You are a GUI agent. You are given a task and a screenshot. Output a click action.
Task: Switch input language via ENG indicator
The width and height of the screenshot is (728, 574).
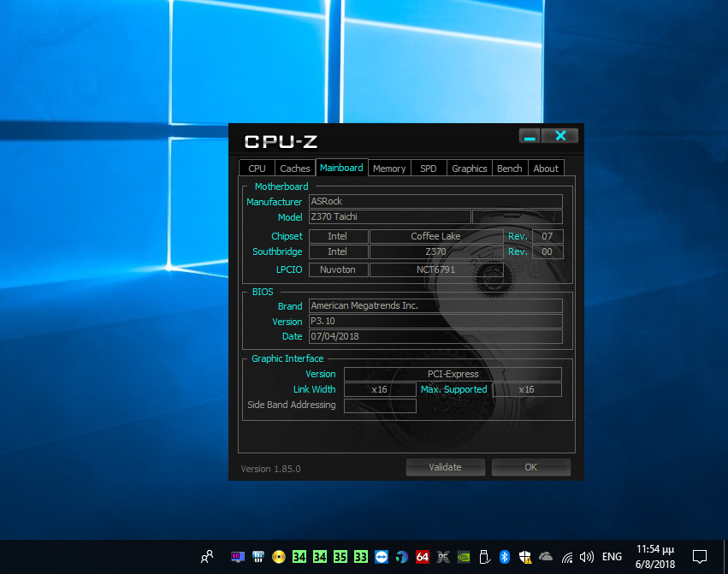click(x=612, y=556)
